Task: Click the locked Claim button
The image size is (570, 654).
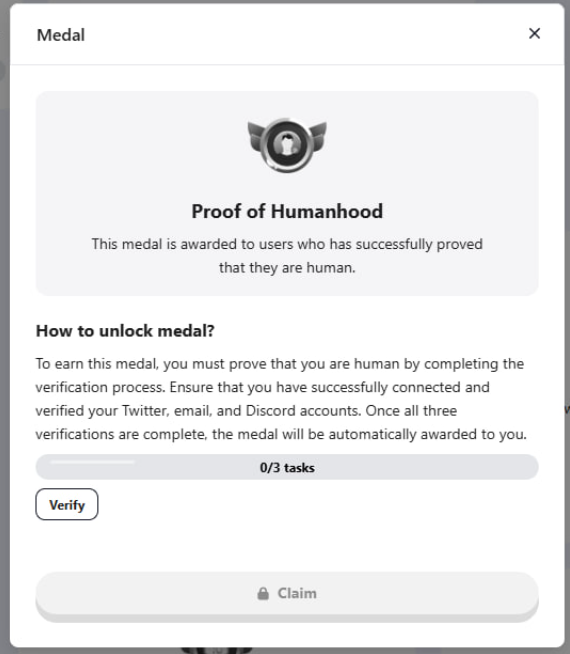Action: 287,596
